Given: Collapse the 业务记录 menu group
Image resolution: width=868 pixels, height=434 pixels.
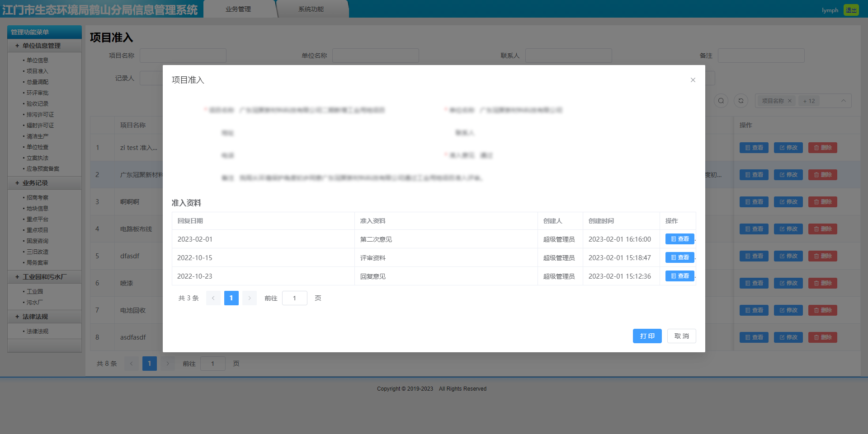Looking at the screenshot, I should [44, 183].
